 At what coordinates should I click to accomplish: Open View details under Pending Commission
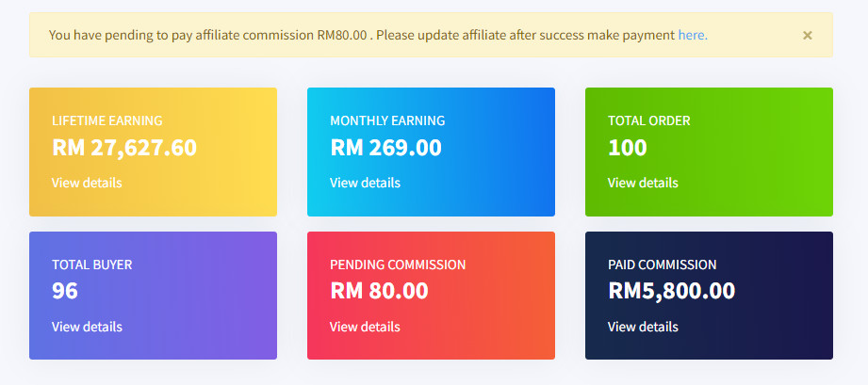(365, 327)
